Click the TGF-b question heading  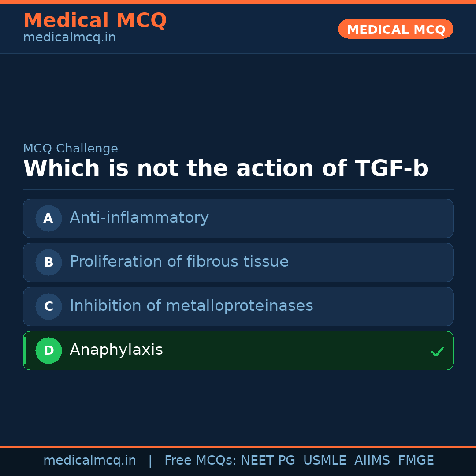(225, 169)
